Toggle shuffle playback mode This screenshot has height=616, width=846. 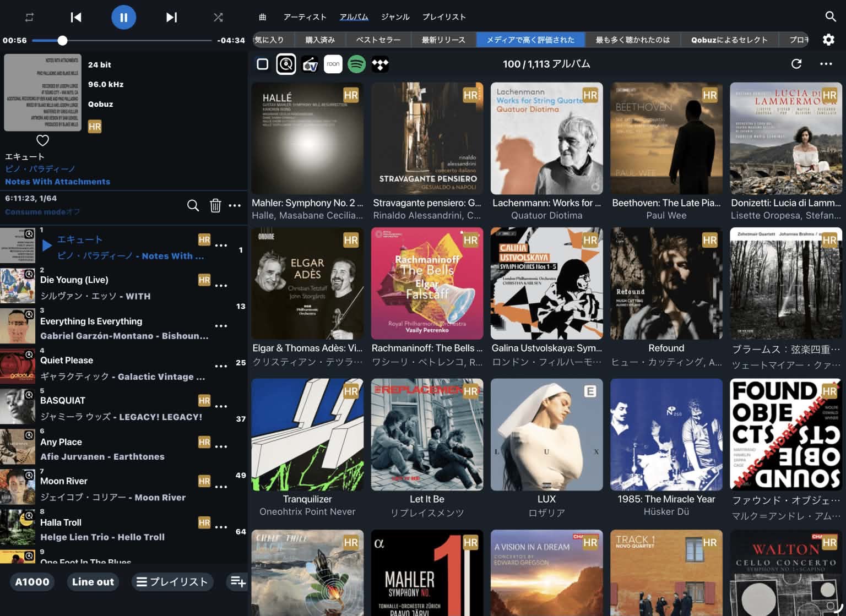pos(218,17)
